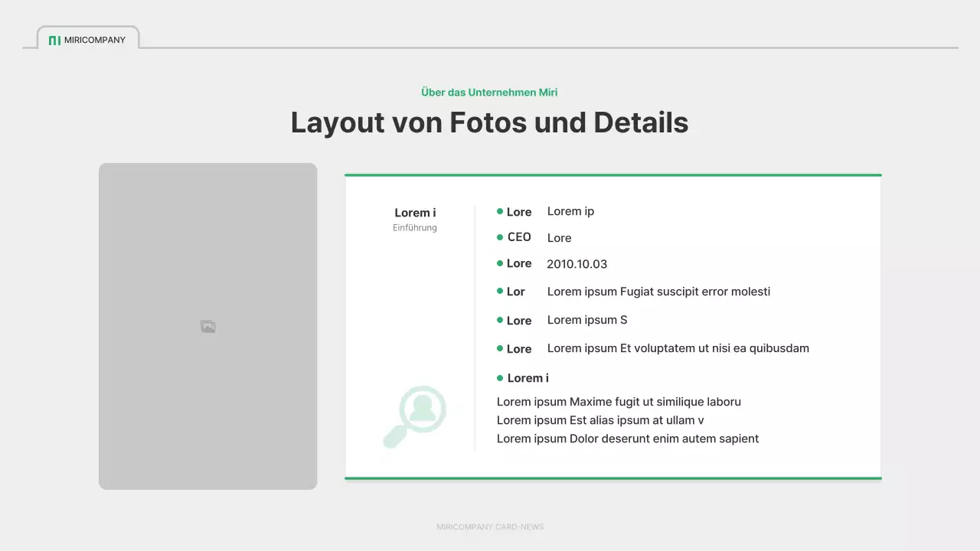980x551 pixels.
Task: Click the date value 2010.10.03
Action: (x=577, y=264)
